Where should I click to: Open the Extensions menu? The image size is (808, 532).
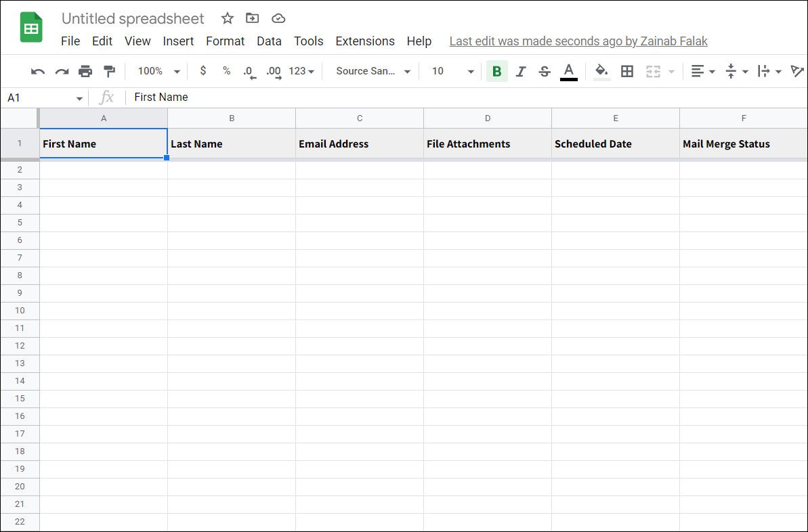365,41
